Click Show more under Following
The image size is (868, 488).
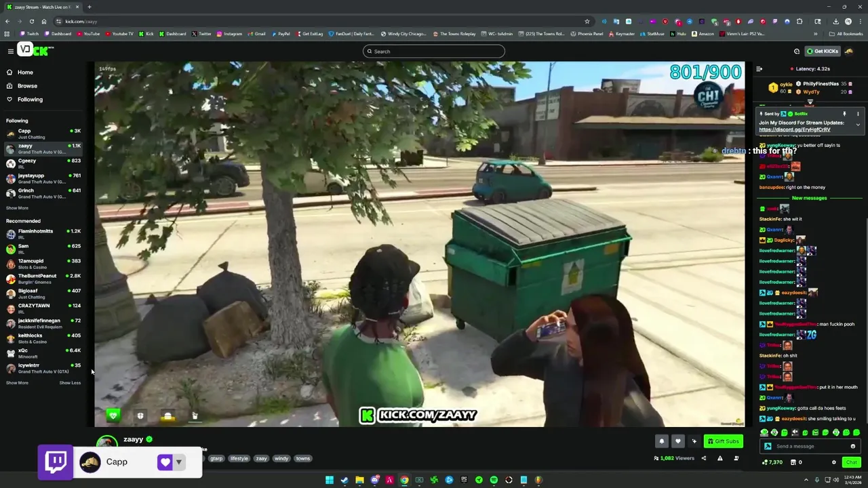click(x=17, y=208)
